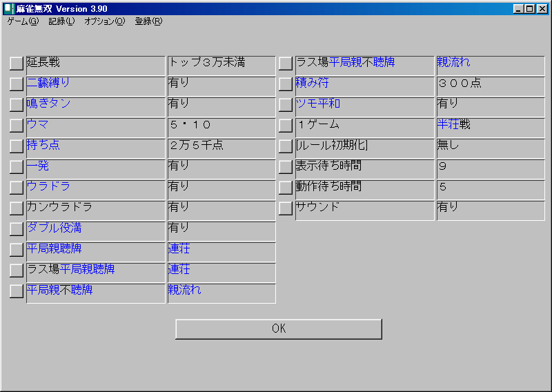The width and height of the screenshot is (552, 392).
Task: Click 有り value next to サウンド
Action: pyautogui.click(x=491, y=210)
